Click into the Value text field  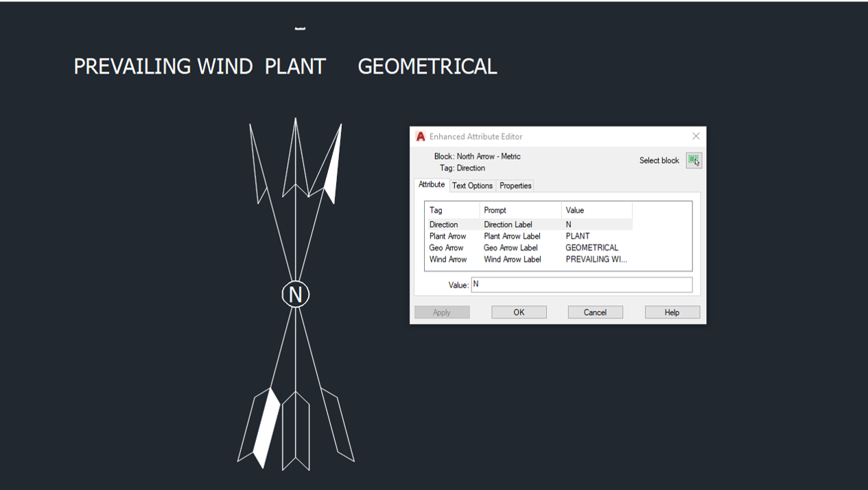[x=581, y=285]
